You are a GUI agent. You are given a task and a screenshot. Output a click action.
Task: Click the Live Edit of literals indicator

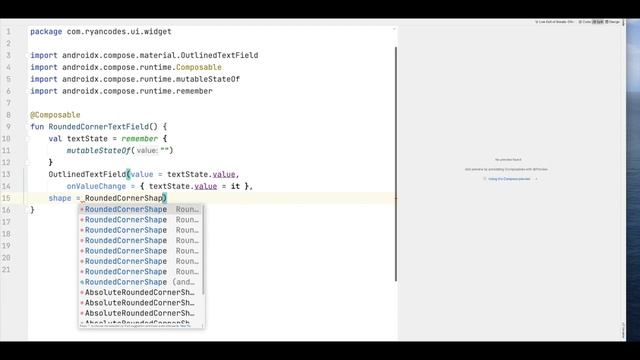pos(554,22)
